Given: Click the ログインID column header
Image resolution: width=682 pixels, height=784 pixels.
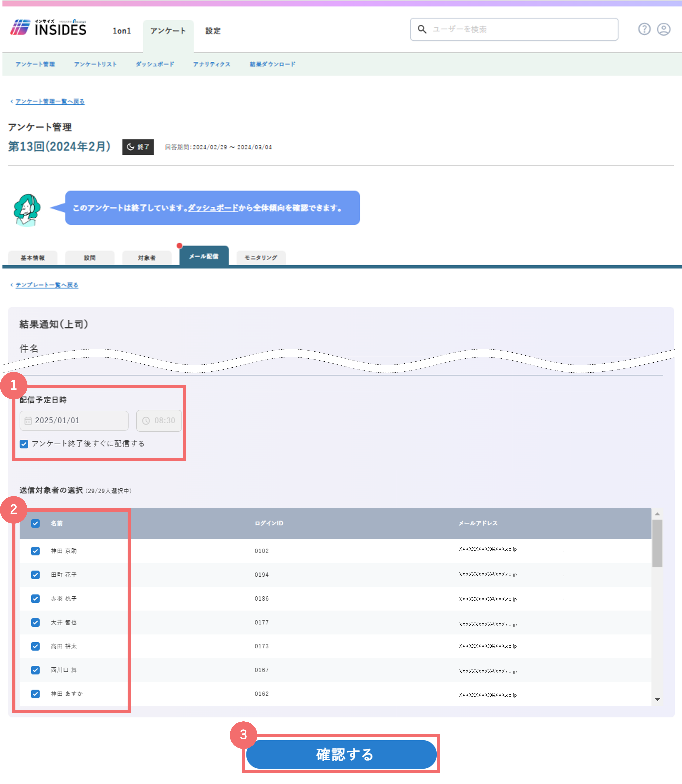Looking at the screenshot, I should click(x=269, y=523).
